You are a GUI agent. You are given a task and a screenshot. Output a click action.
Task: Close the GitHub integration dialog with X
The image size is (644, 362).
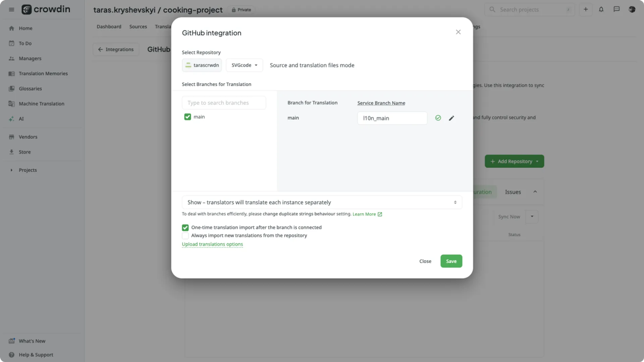point(458,32)
